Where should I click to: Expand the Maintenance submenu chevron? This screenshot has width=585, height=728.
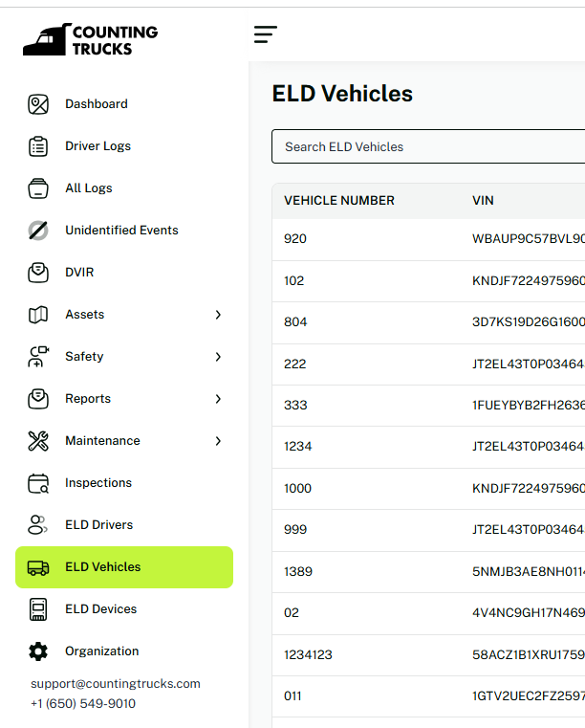point(218,441)
